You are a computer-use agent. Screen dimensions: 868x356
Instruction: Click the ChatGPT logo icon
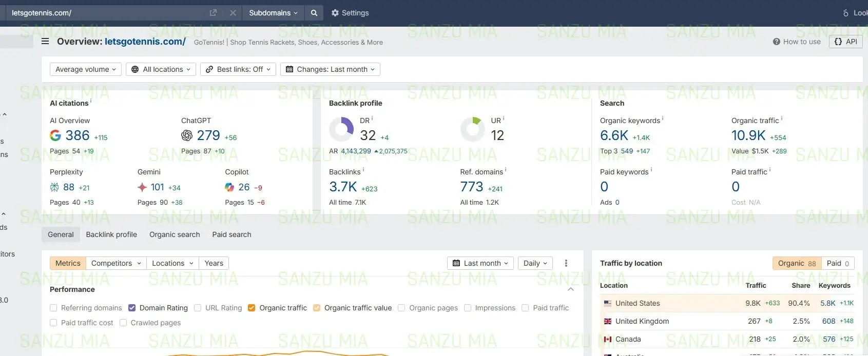tap(187, 135)
